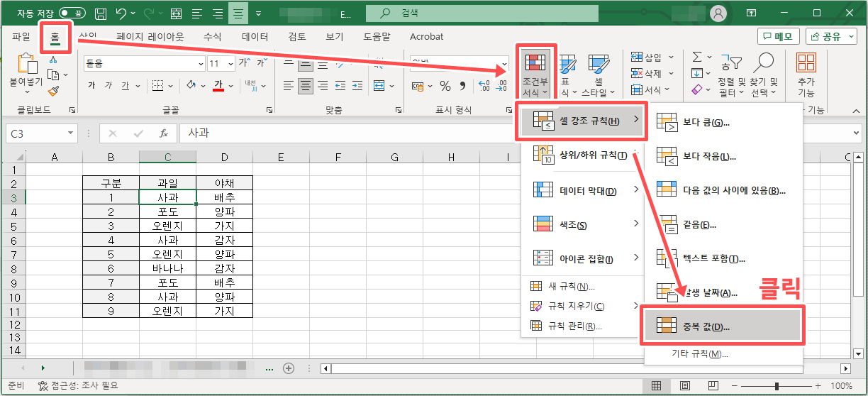Toggle the AutoSave switch
The image size is (868, 396).
[73, 13]
